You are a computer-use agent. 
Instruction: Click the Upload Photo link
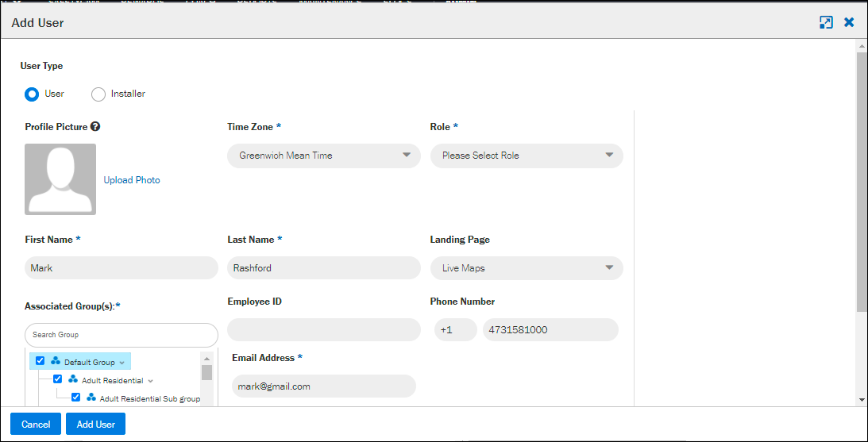click(x=132, y=180)
